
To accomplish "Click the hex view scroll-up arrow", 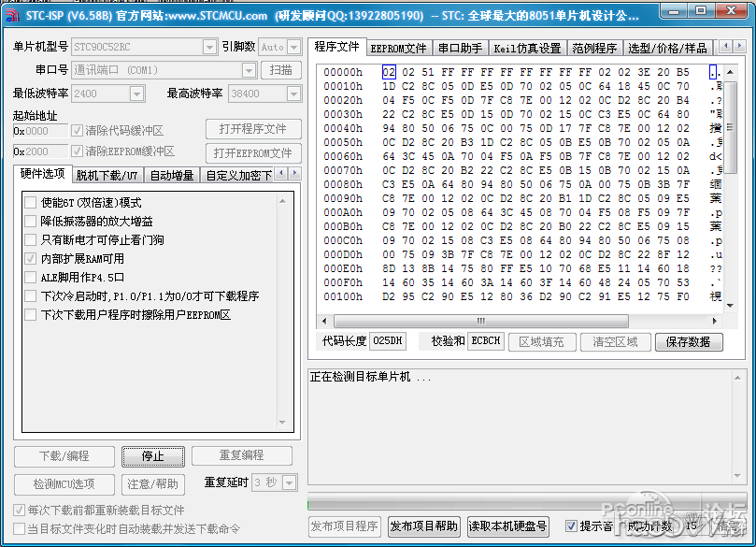I will [730, 71].
